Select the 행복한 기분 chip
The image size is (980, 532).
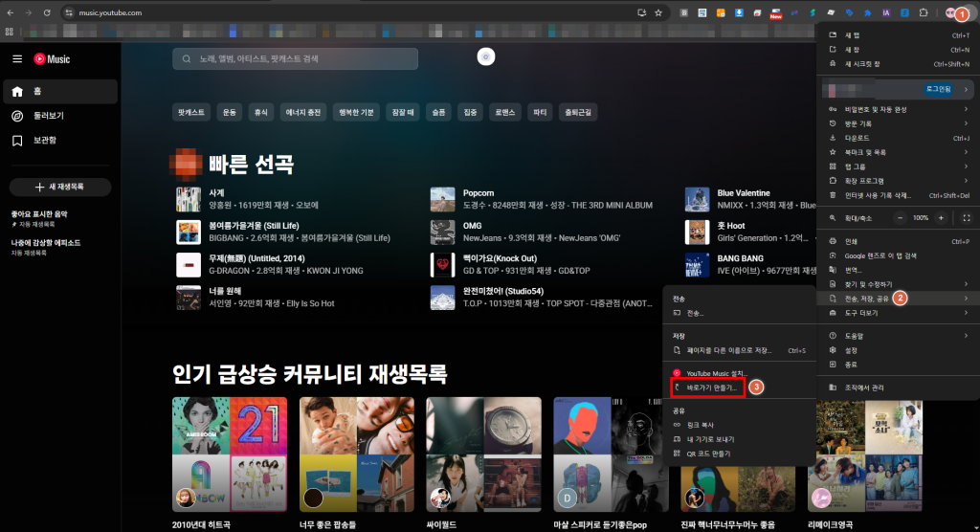(356, 113)
